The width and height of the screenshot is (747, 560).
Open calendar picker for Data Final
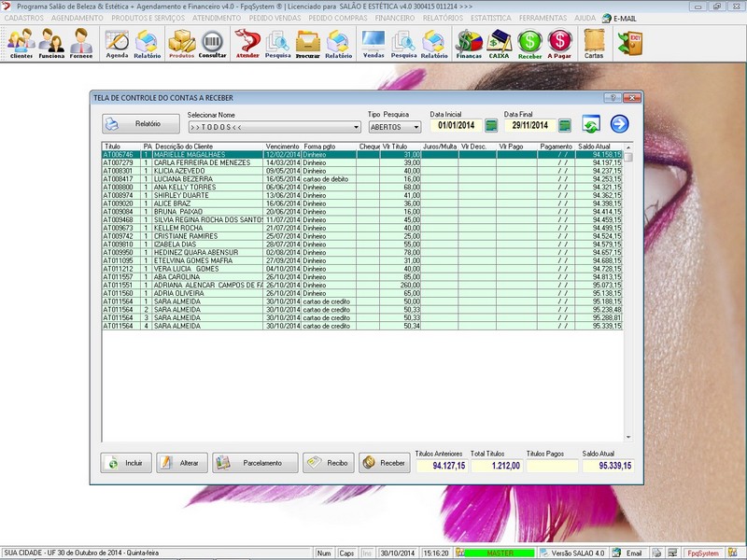[565, 126]
